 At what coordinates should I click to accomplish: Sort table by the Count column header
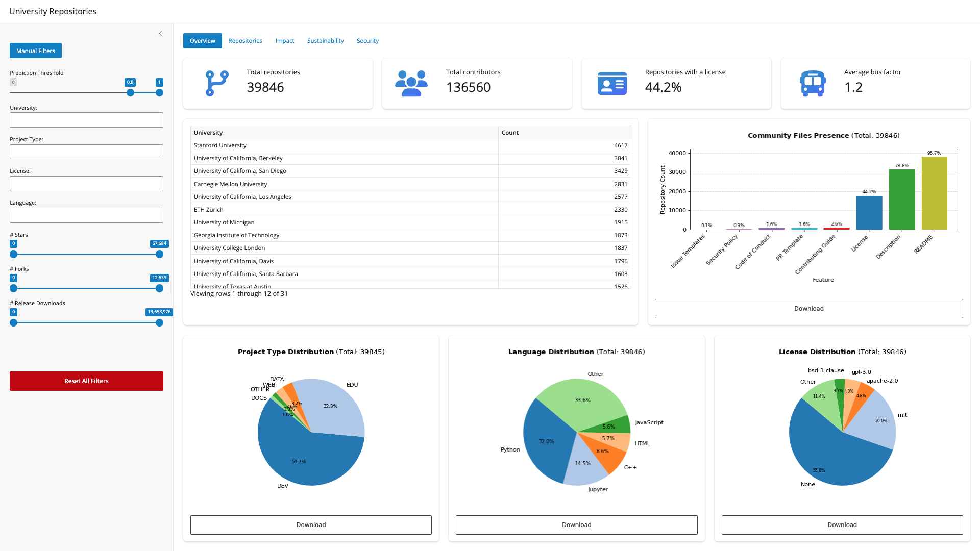pos(564,133)
